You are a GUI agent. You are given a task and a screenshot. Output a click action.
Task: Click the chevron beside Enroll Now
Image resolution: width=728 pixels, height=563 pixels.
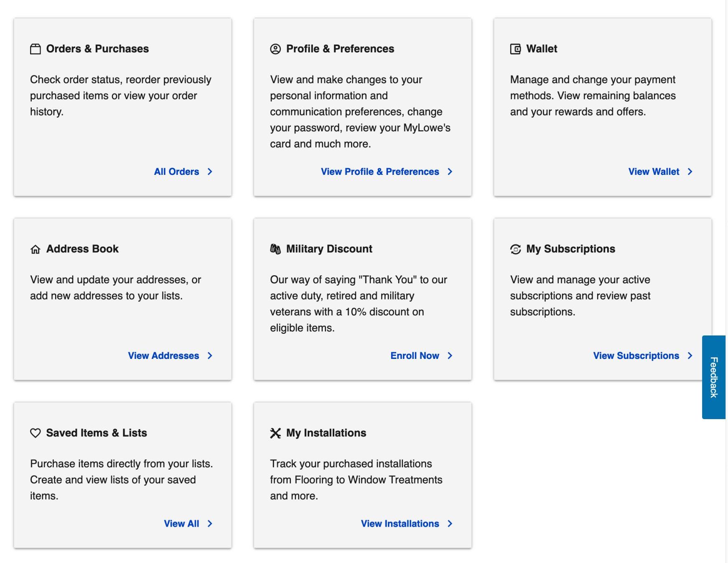coord(450,356)
